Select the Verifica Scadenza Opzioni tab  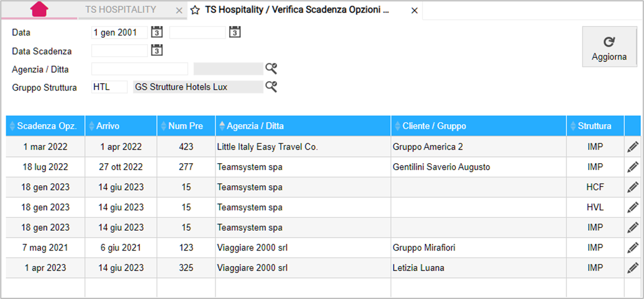296,11
